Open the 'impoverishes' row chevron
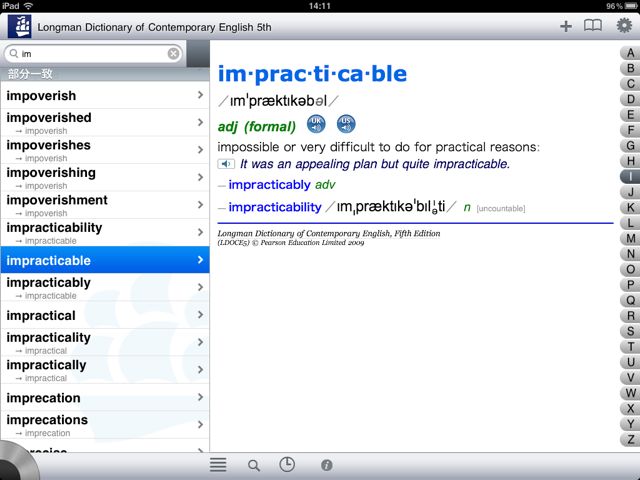 200,150
